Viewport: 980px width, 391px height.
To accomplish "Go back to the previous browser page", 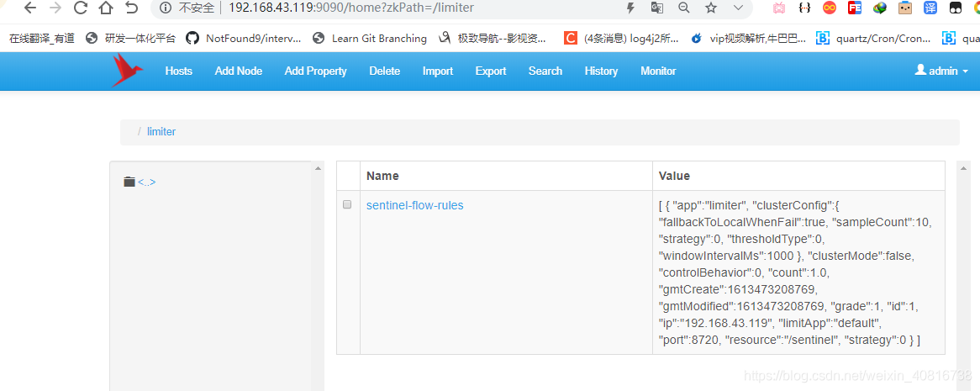I will pyautogui.click(x=30, y=8).
